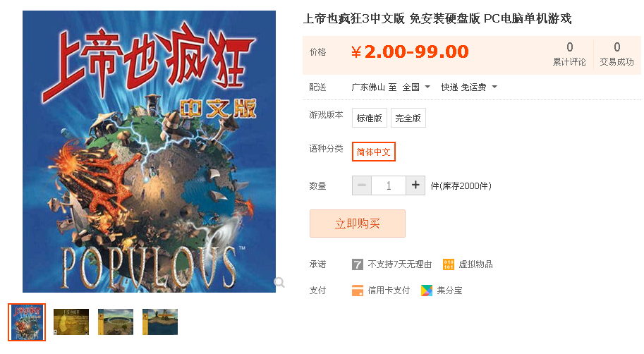Toggle the 简体中文 language option
Viewport: 644px width, 354px height.
[x=373, y=152]
